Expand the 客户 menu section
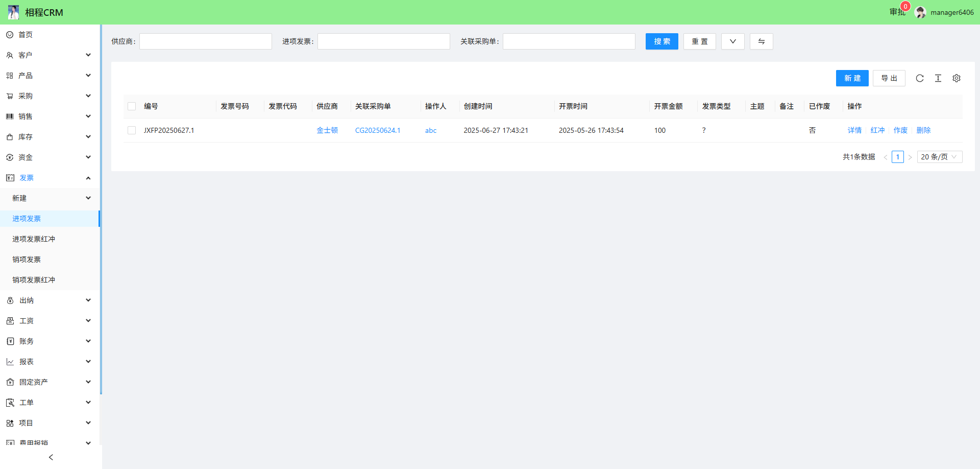 [x=50, y=55]
